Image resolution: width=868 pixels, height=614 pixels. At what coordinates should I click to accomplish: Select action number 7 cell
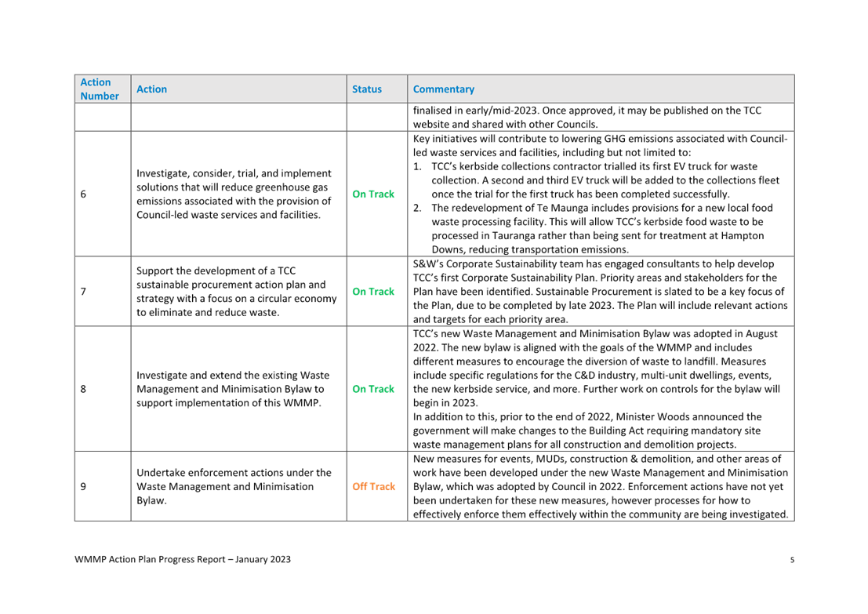coord(103,291)
